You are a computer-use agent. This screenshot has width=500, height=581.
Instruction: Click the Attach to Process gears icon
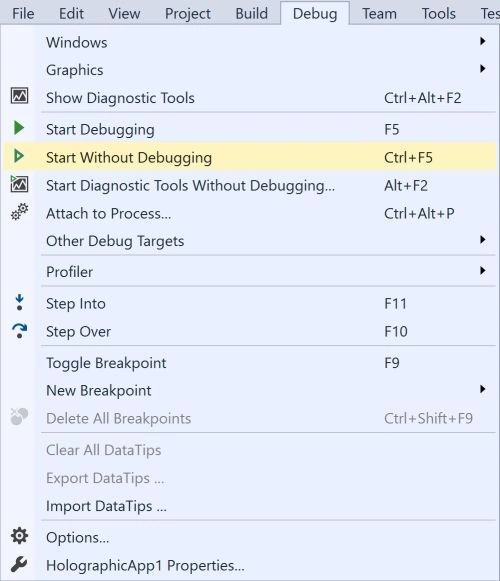pyautogui.click(x=19, y=212)
